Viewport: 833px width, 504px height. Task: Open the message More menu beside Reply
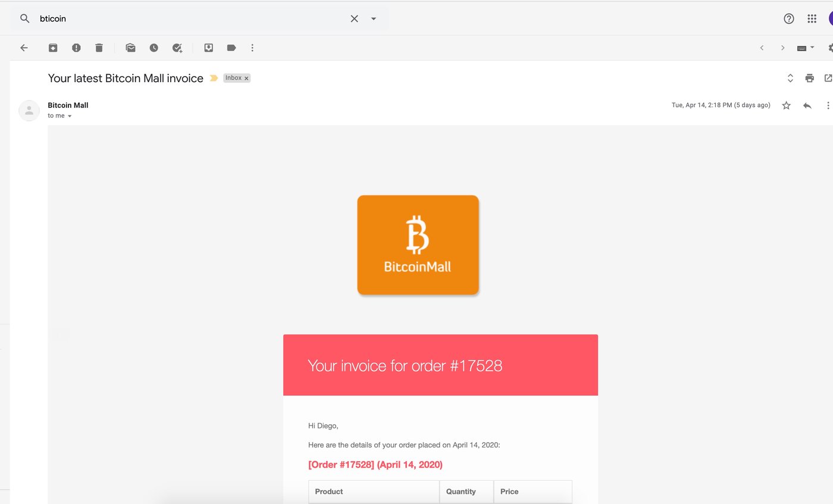click(828, 105)
